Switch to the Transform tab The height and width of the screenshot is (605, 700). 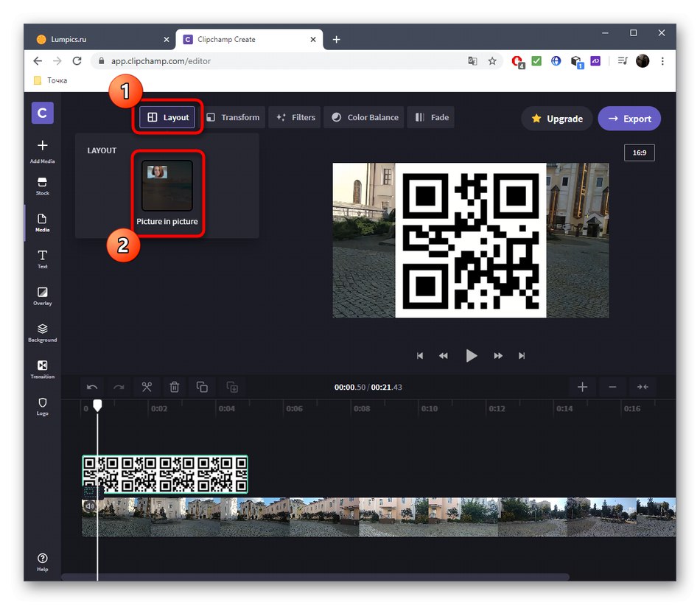[x=234, y=117]
